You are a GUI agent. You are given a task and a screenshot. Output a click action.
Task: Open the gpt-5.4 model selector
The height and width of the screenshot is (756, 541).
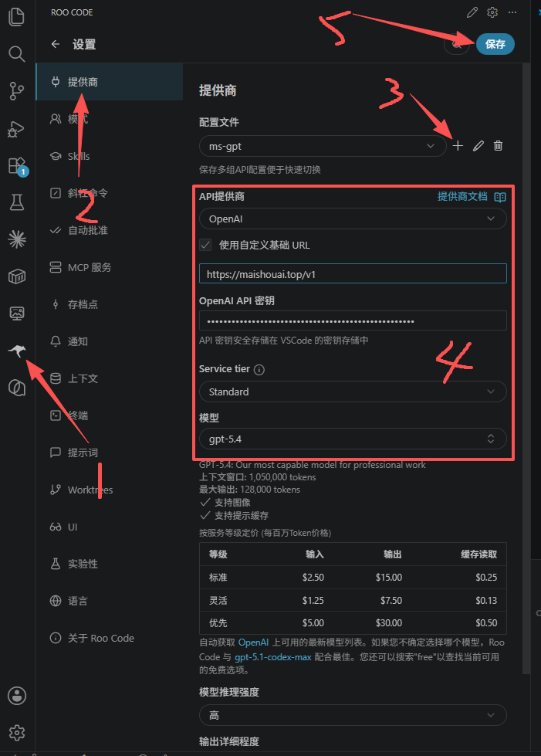click(353, 439)
